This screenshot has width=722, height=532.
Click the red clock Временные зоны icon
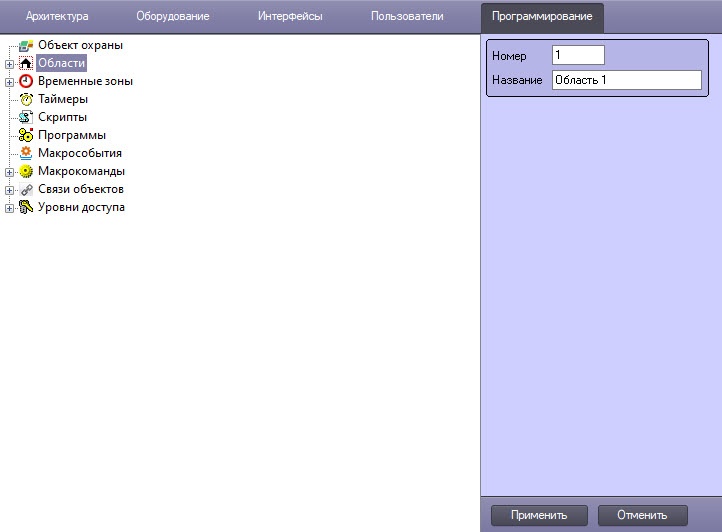(26, 81)
